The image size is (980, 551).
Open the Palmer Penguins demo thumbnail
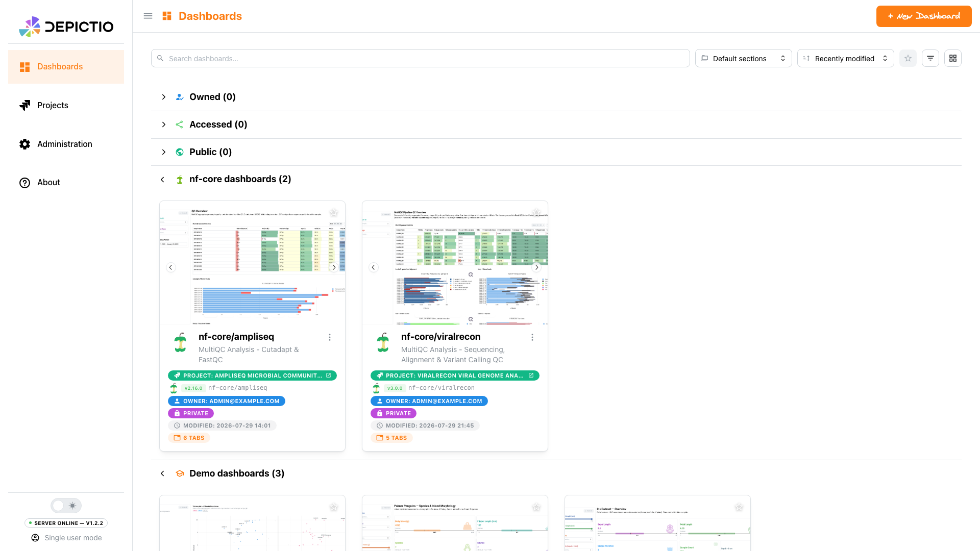[x=455, y=523]
